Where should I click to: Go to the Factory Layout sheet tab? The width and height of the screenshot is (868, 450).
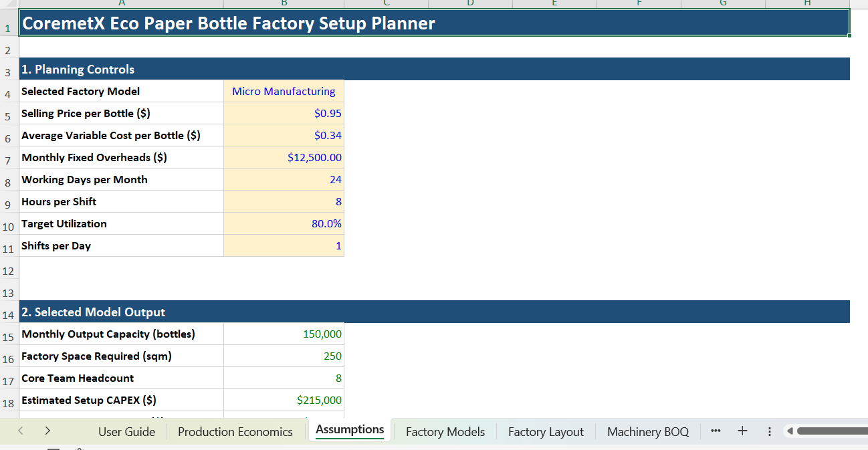pyautogui.click(x=546, y=431)
